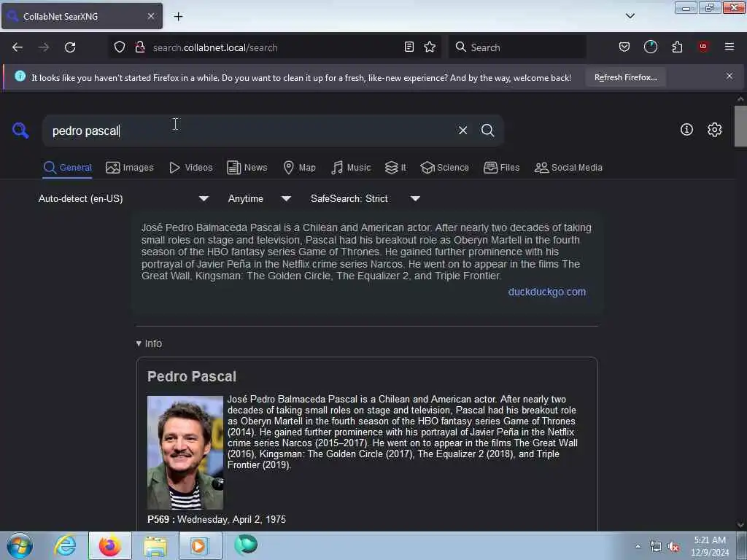Toggle reader view icon in address bar
Viewport: 747px width, 560px height.
tap(409, 47)
